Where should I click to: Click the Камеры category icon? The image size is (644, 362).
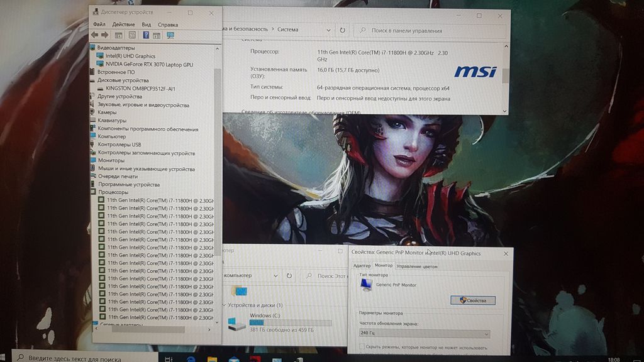coord(93,112)
